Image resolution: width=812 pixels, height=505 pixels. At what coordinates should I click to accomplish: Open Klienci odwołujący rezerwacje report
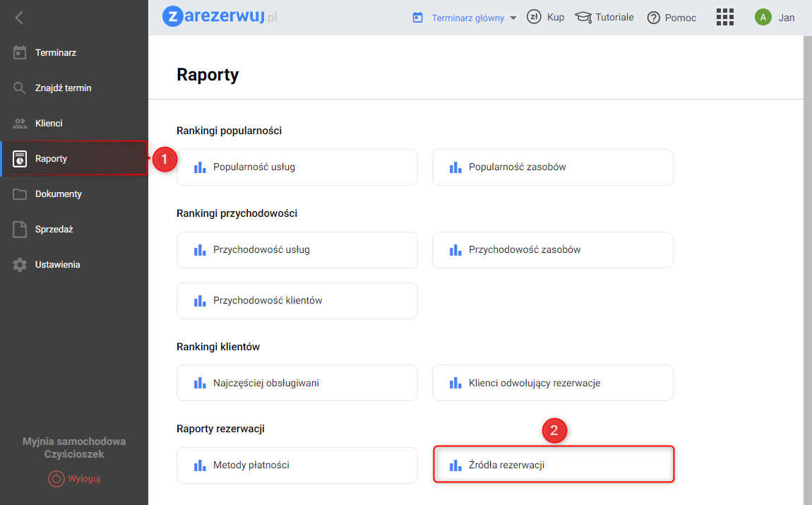pyautogui.click(x=553, y=383)
